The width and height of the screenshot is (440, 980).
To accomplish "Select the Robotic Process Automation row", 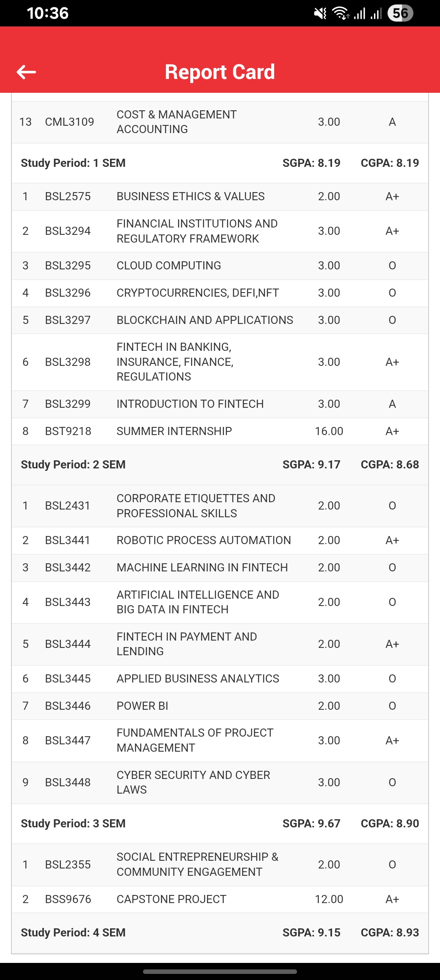I will (220, 540).
